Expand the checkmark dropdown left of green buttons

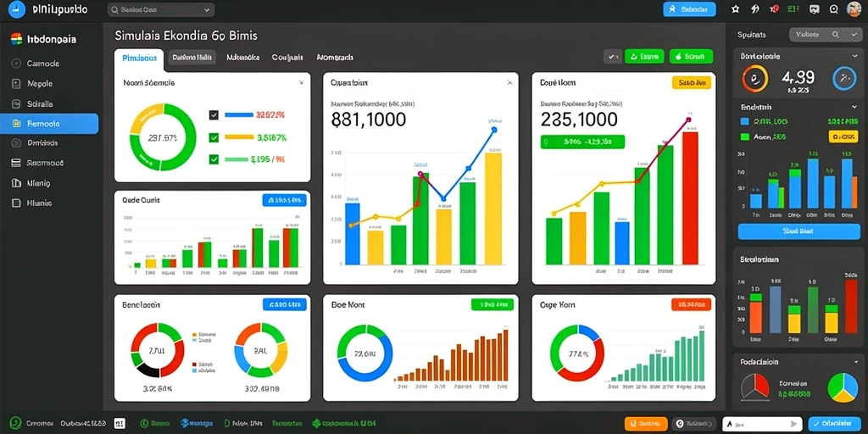tap(612, 57)
